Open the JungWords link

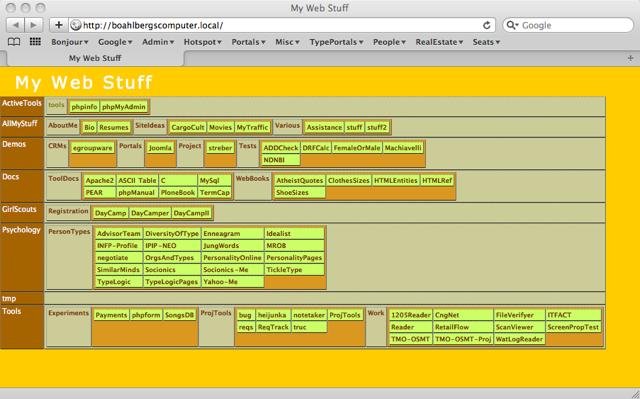point(233,246)
